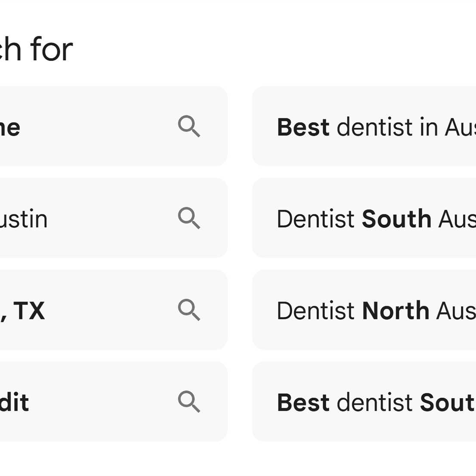This screenshot has height=476, width=476.
Task: Click the magnifier icon beside the "dit" suggestion
Action: (x=189, y=402)
